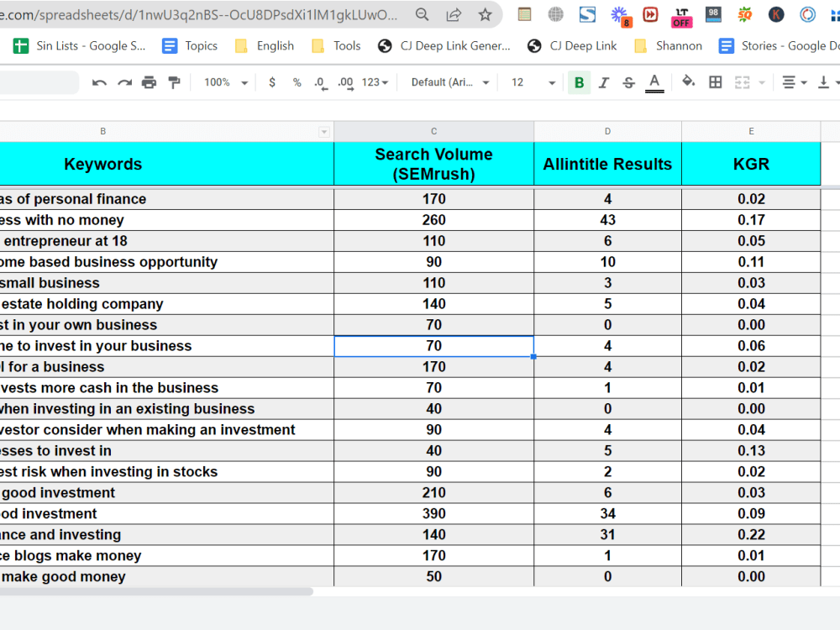Decrease decimal places icon
840x630 pixels.
(x=320, y=83)
